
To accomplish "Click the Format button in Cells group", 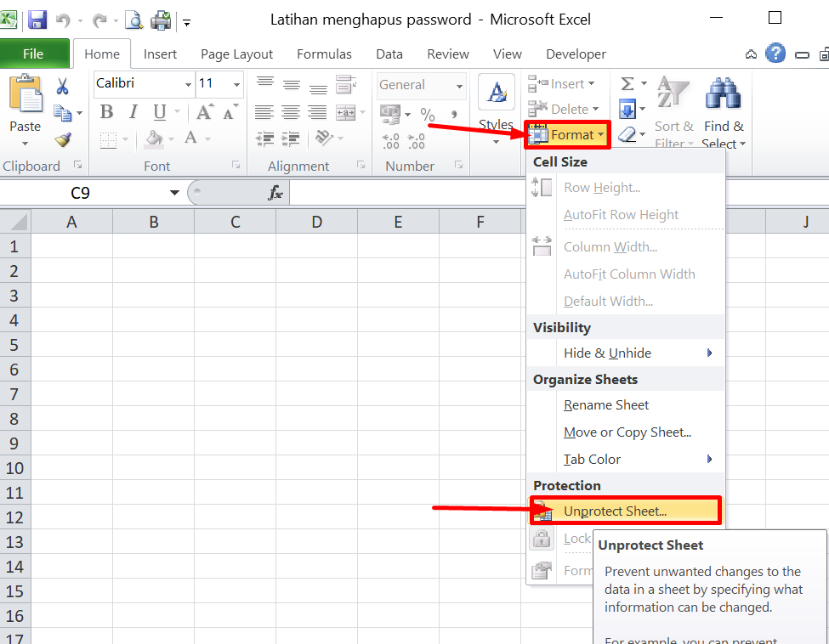I will click(x=567, y=135).
